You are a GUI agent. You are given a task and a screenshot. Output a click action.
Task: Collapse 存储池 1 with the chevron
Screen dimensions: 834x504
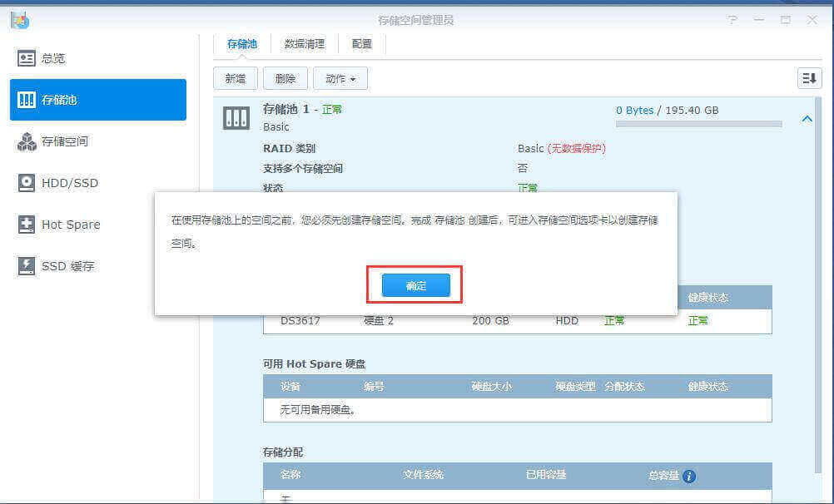click(x=807, y=119)
